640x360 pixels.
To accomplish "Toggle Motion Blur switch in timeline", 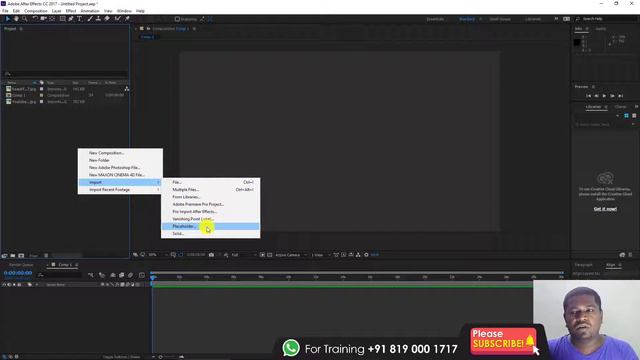I will [131, 276].
